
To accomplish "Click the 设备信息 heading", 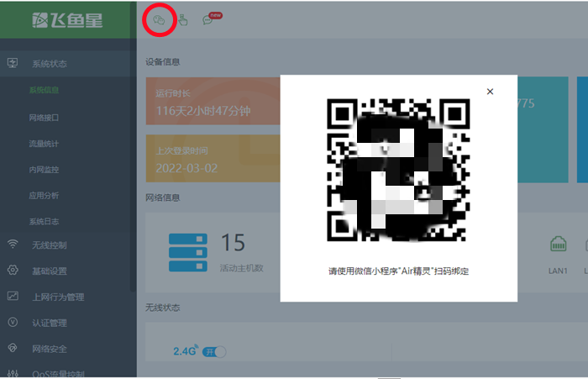I will (163, 62).
